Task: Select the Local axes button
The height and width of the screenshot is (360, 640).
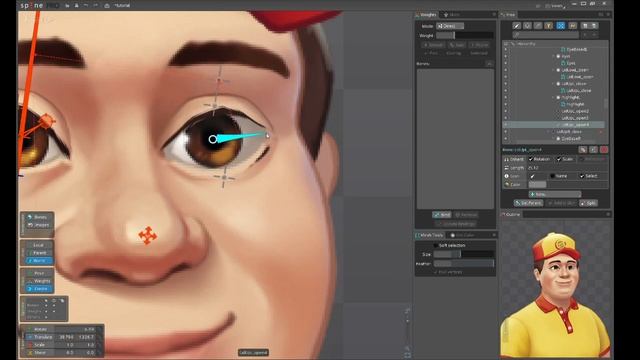Action: pos(39,245)
